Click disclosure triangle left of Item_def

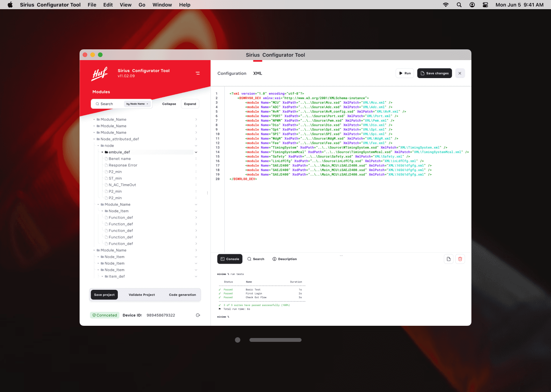point(102,276)
